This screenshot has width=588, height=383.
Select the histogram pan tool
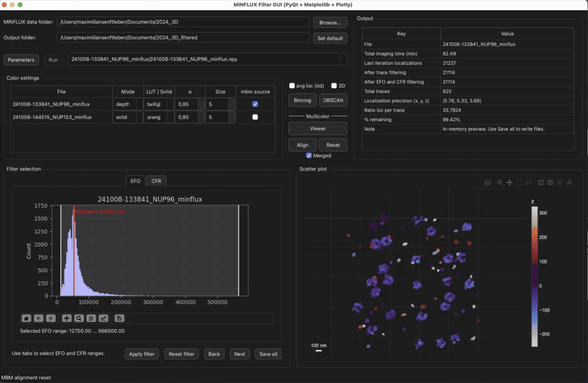pos(67,318)
